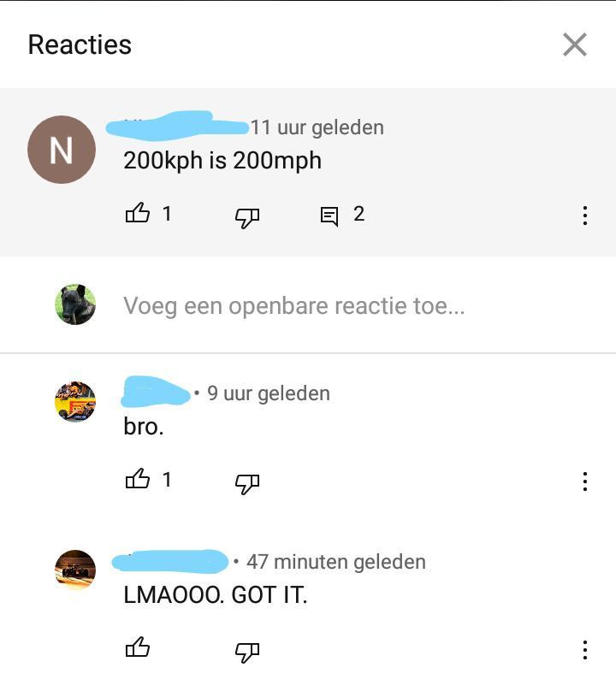This screenshot has width=616, height=691.
Task: Select the '200kph is 200mph' comment text
Action: (222, 161)
